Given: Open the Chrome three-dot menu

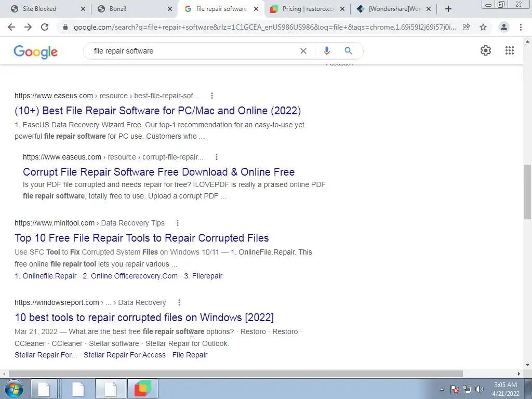Looking at the screenshot, I should (x=521, y=27).
